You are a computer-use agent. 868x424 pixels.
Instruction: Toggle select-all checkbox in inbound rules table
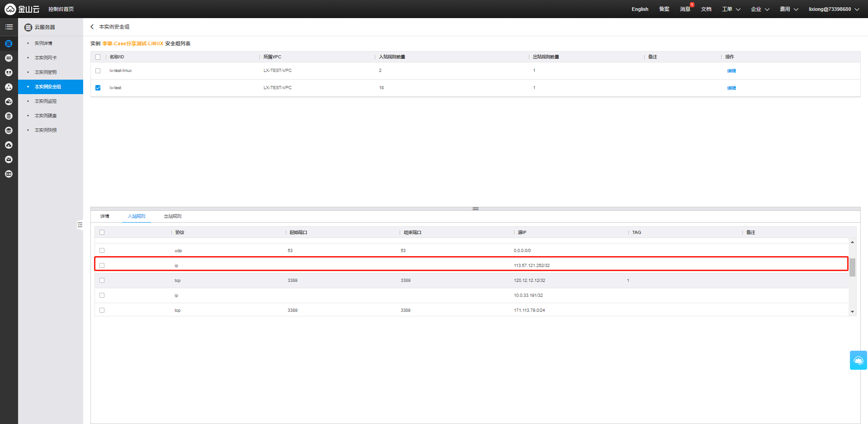(102, 233)
